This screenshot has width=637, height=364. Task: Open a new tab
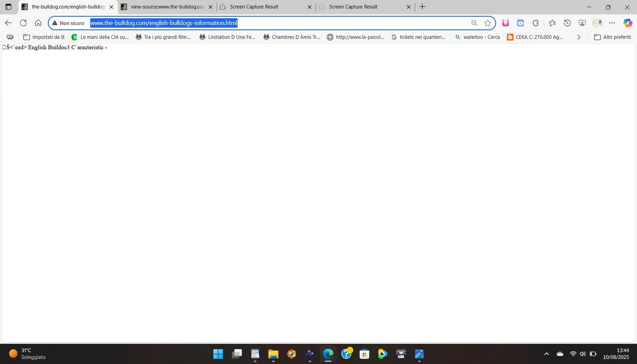422,7
